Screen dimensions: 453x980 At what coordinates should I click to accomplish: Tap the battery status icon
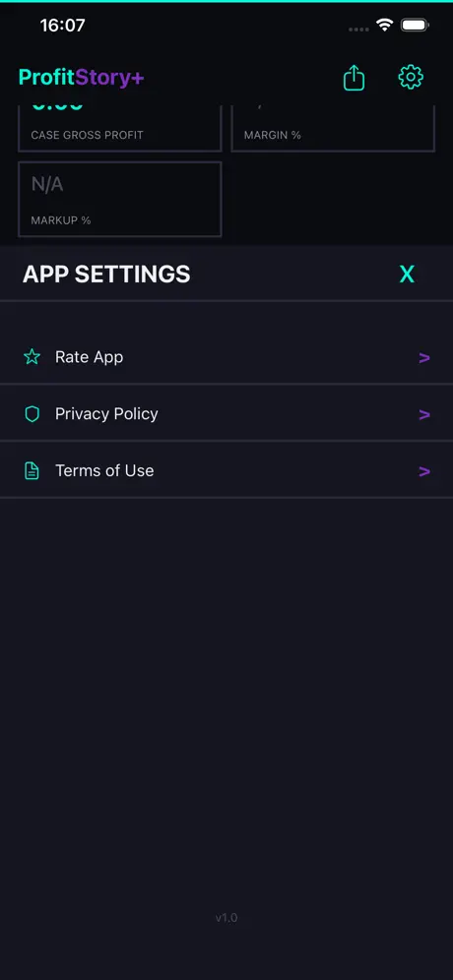[415, 25]
